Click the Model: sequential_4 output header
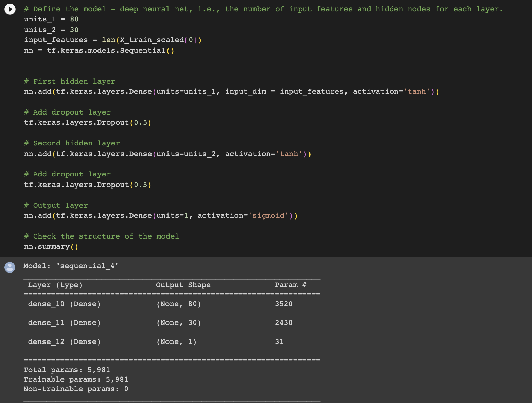532x403 pixels. coord(70,266)
